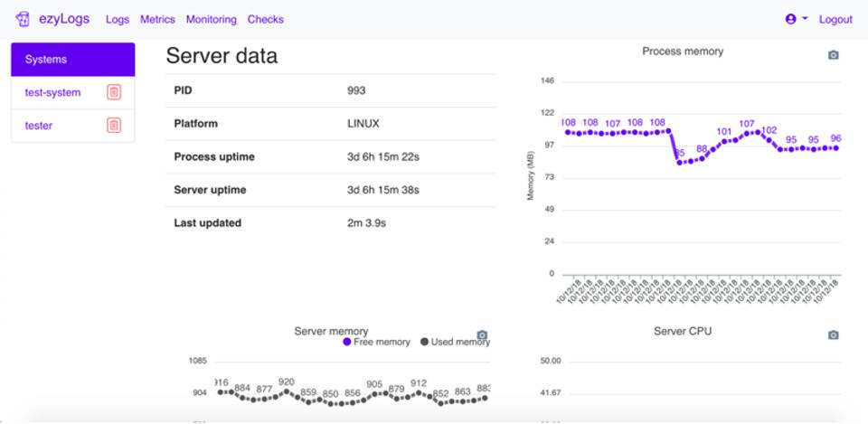
Task: Toggle Free memory legend series
Action: tap(376, 343)
